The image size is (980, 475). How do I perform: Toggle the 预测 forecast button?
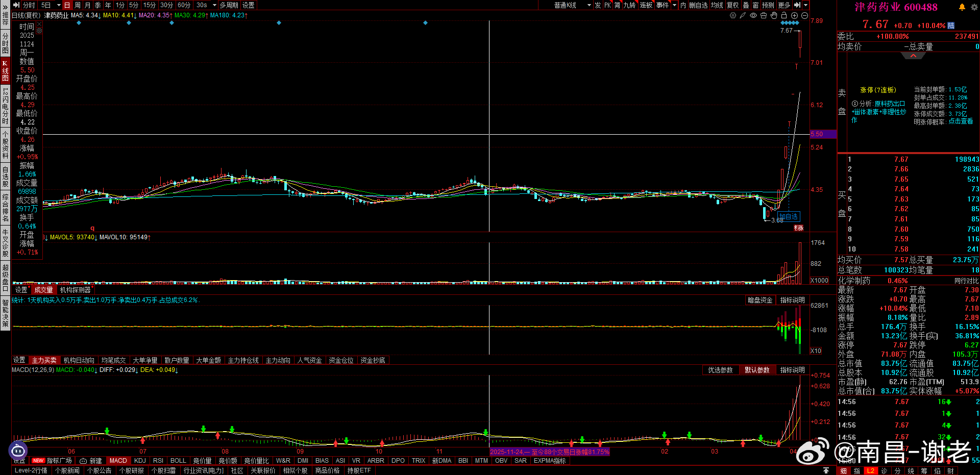pyautogui.click(x=768, y=5)
